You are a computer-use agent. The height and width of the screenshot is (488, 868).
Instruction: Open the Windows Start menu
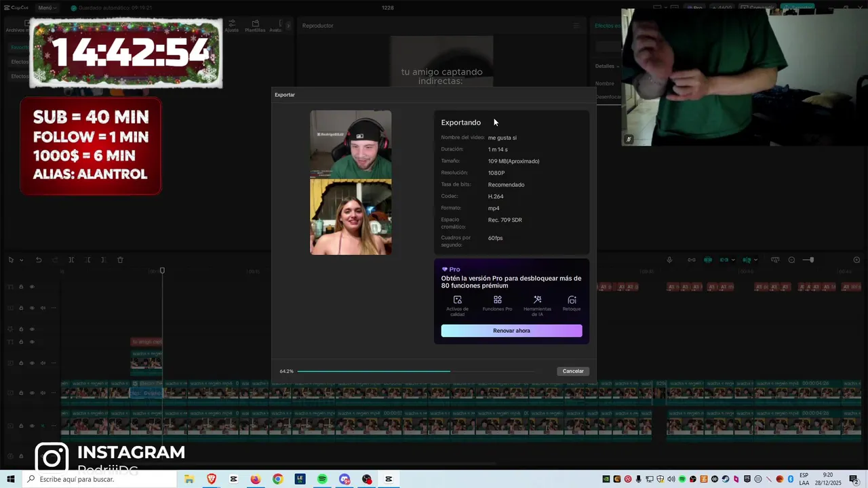[11, 479]
